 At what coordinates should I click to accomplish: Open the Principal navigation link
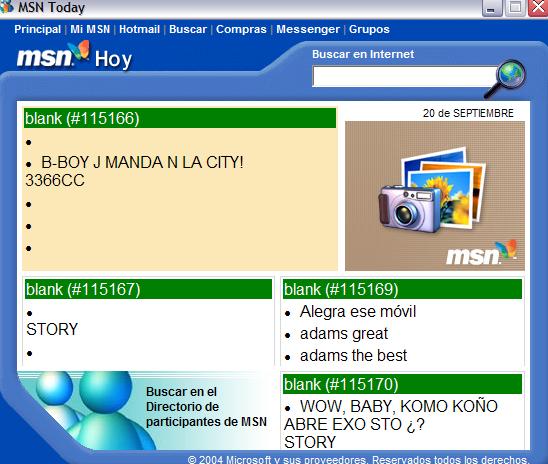coord(37,29)
